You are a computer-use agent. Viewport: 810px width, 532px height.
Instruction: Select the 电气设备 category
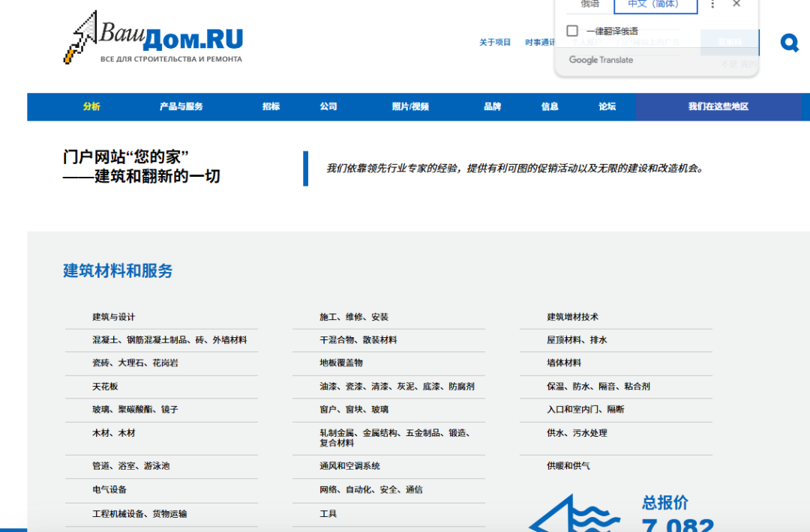tap(109, 490)
